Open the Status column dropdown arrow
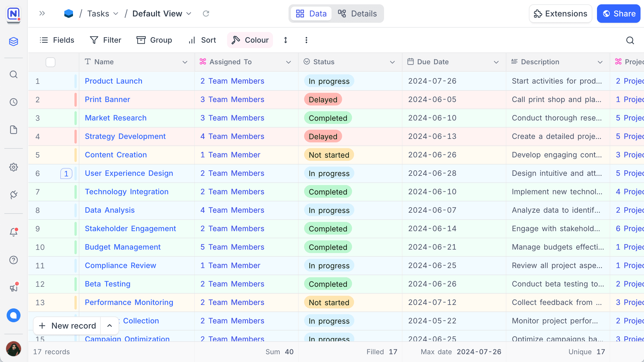Screen dimensions: 644x362 click(x=392, y=62)
